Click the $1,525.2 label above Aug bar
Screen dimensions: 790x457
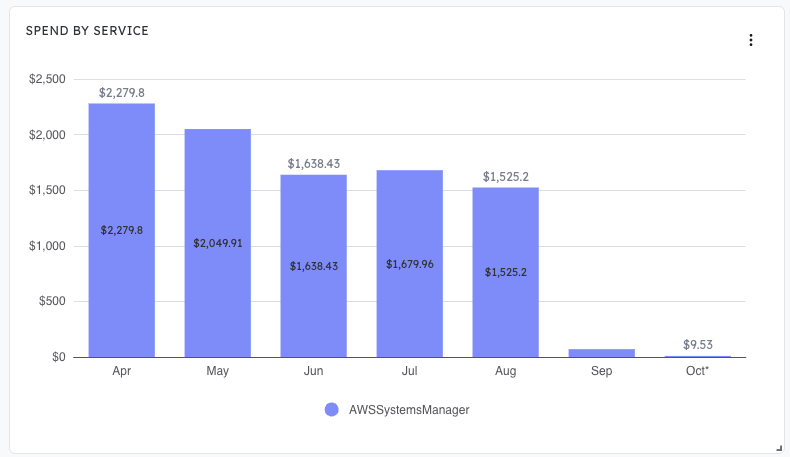coord(505,177)
